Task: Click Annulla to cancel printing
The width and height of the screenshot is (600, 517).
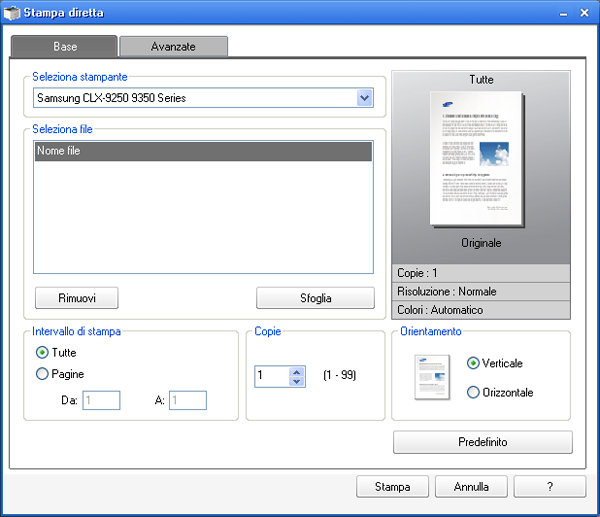Action: point(471,487)
